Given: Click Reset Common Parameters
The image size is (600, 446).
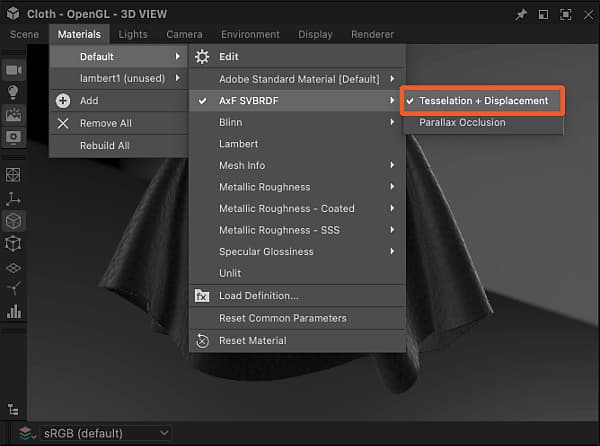Looking at the screenshot, I should pyautogui.click(x=297, y=318).
